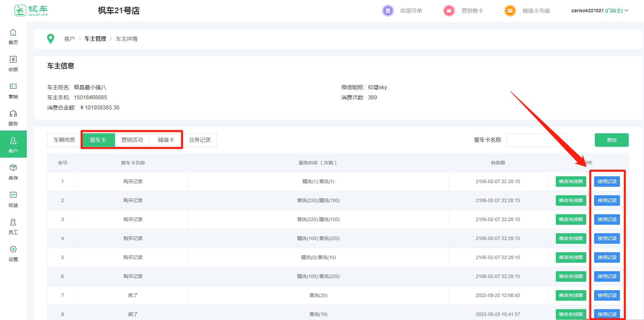Click the 服务内容（次数）column header
The width and height of the screenshot is (644, 320).
[x=318, y=163]
